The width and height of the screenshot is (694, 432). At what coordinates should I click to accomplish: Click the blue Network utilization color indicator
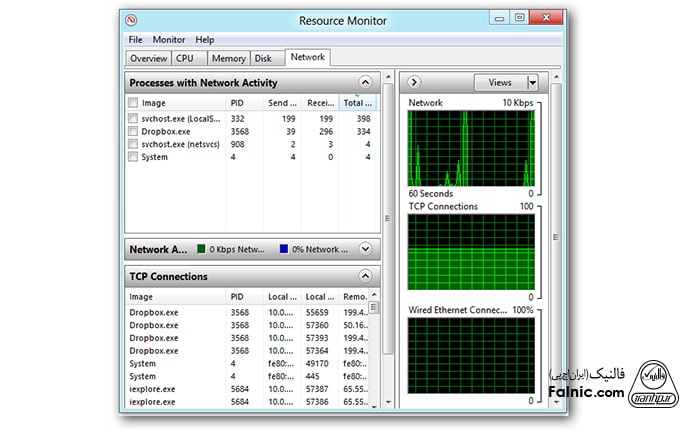284,249
